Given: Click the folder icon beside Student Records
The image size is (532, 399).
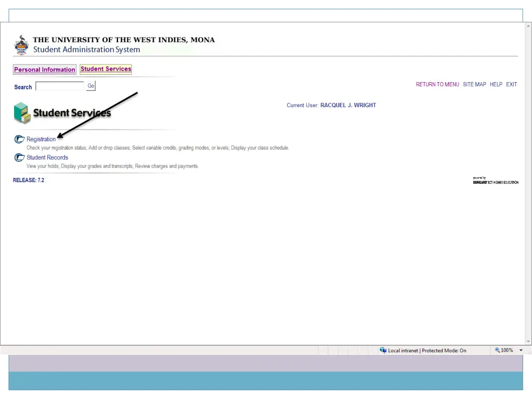Looking at the screenshot, I should (19, 157).
